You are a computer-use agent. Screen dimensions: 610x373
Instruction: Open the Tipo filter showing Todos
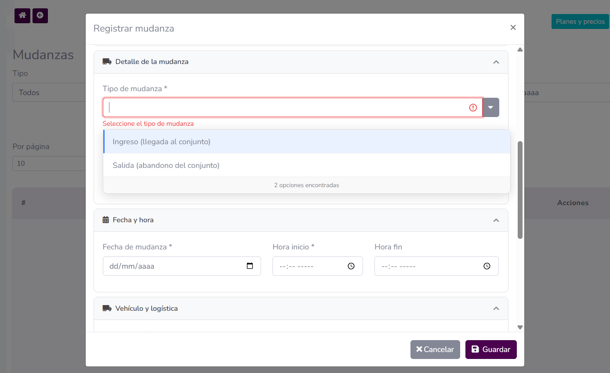pyautogui.click(x=49, y=93)
